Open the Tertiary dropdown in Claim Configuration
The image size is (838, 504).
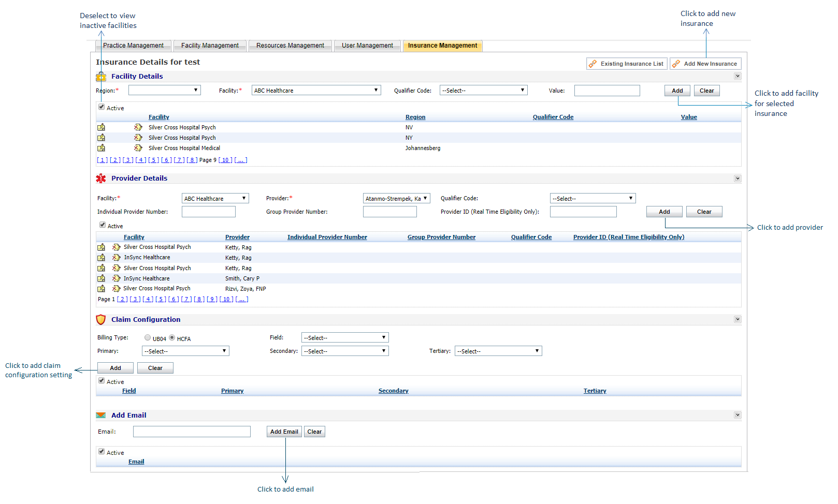pyautogui.click(x=498, y=351)
